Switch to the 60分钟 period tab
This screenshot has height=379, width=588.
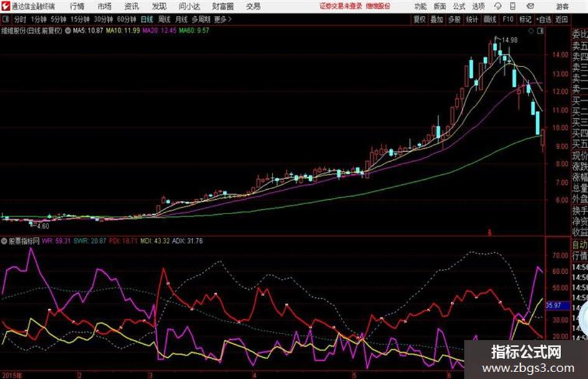pos(127,19)
